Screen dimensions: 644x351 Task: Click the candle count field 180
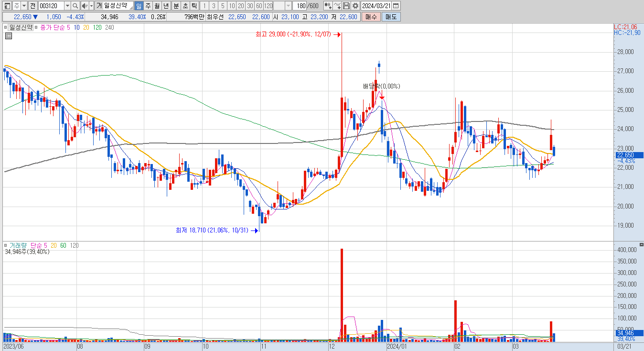[300, 6]
